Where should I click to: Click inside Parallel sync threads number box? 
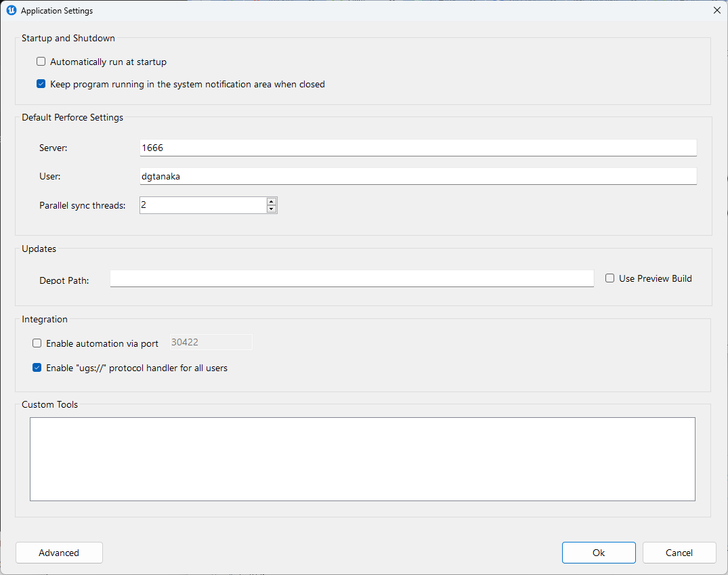(x=202, y=205)
